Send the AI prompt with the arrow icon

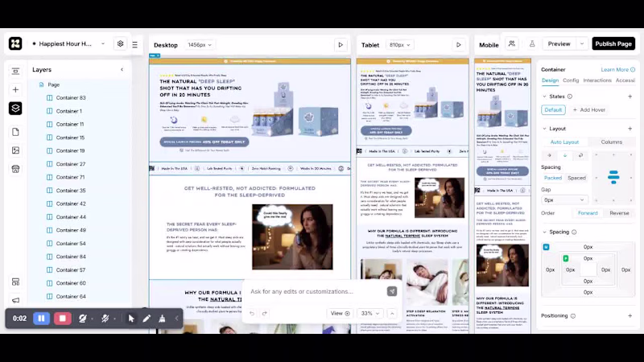(x=392, y=291)
